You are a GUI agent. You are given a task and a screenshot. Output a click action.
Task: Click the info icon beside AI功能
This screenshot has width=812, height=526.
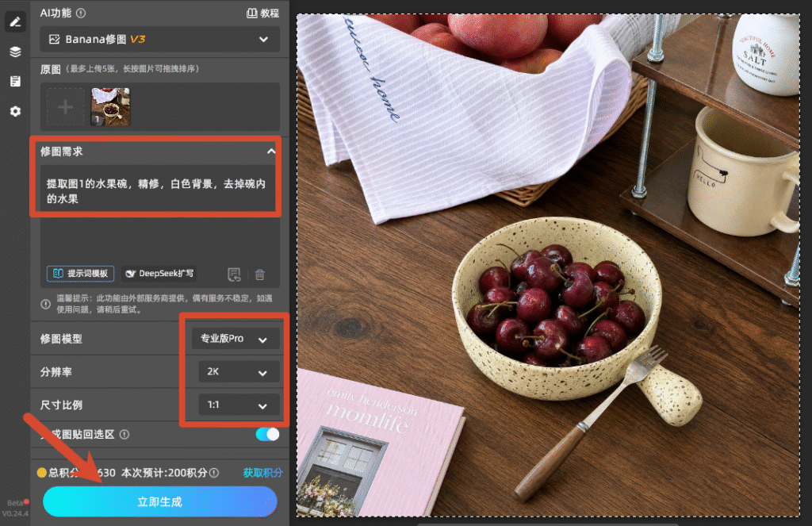81,13
